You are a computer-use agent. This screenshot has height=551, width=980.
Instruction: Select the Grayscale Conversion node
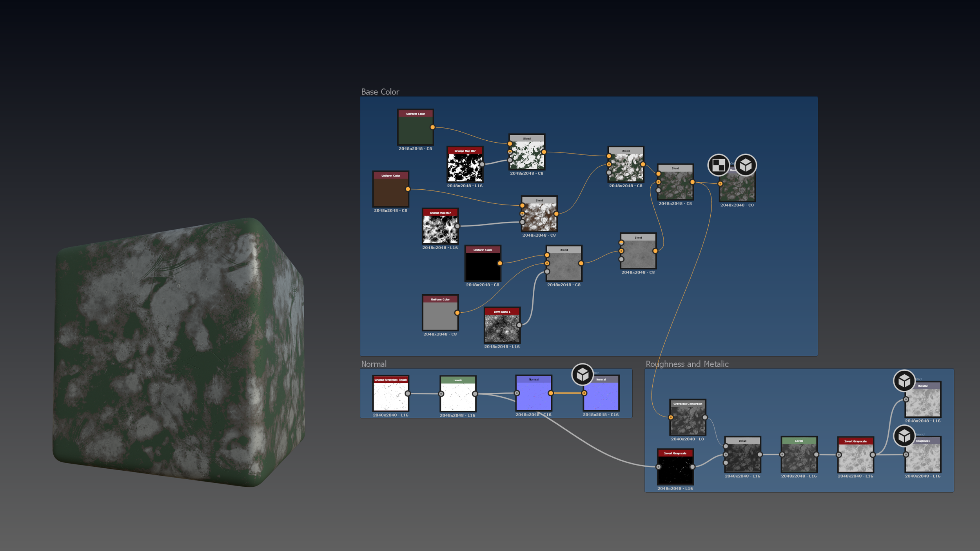(x=688, y=419)
